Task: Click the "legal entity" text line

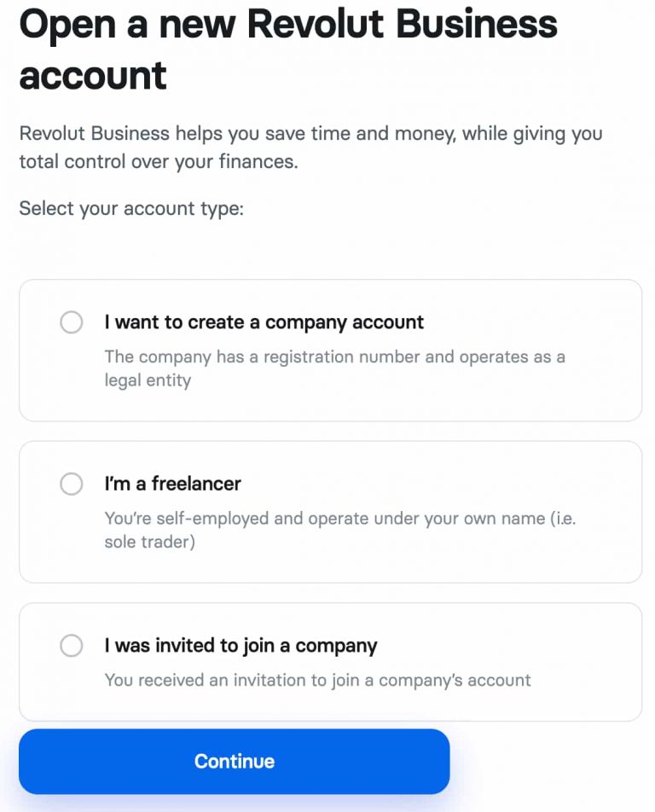Action: pyautogui.click(x=148, y=380)
